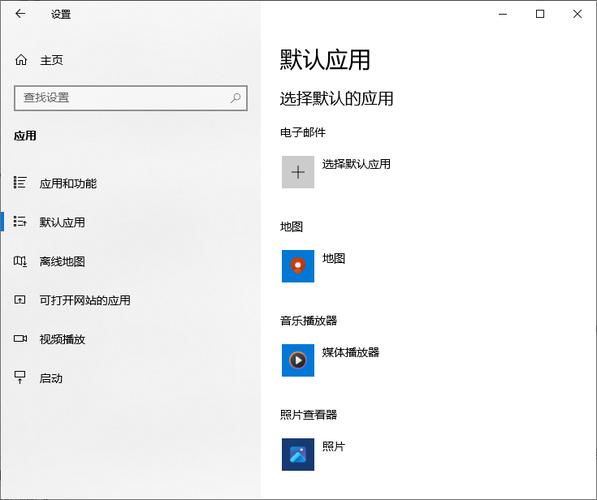Image resolution: width=597 pixels, height=500 pixels.
Task: Focus the 查找设置 search field
Action: (131, 98)
